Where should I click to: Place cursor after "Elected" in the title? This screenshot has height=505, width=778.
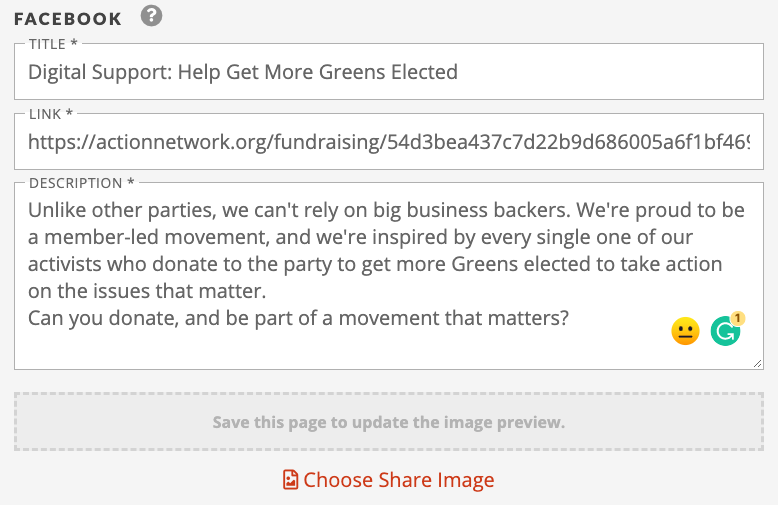pos(458,72)
